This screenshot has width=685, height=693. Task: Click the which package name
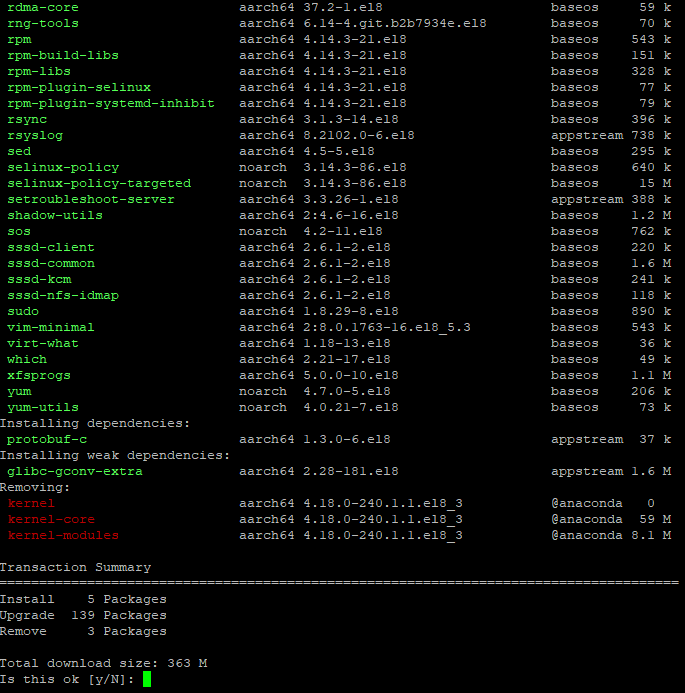[27, 359]
